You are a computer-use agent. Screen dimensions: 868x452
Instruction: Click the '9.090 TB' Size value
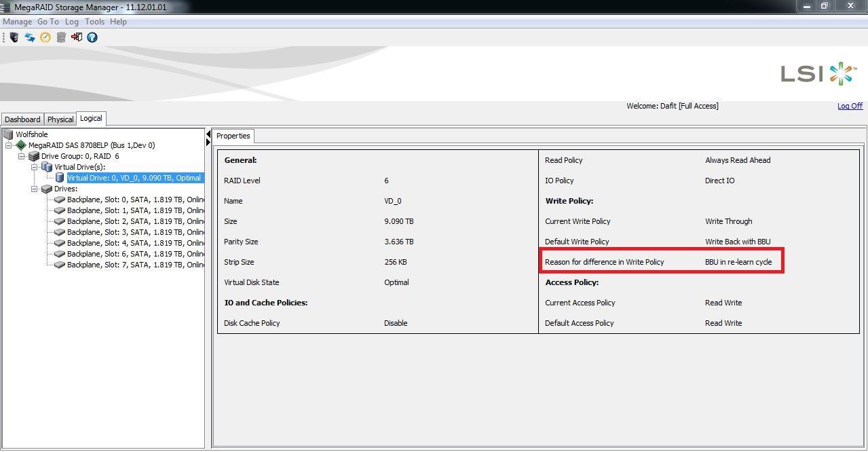point(399,221)
